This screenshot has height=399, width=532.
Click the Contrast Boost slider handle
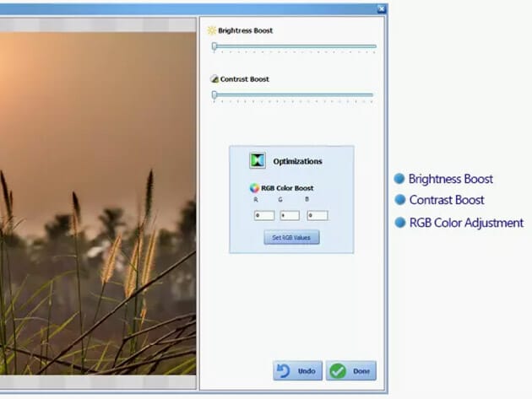click(x=214, y=95)
